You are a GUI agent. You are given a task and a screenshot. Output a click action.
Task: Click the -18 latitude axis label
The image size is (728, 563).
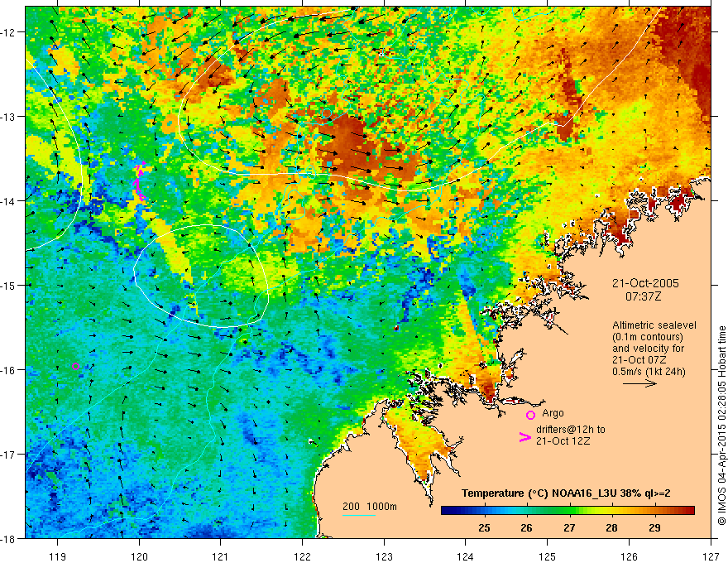8,539
